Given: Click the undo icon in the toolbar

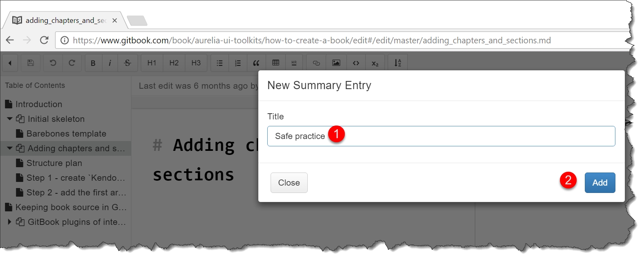Looking at the screenshot, I should coord(53,63).
